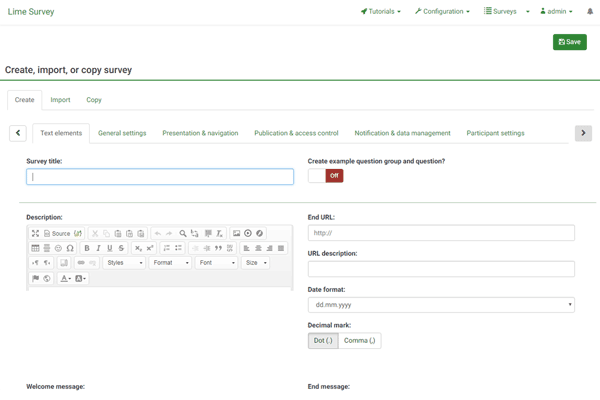Select Comma (,) as decimal mark
Screen dimensions: 600x400
[359, 341]
